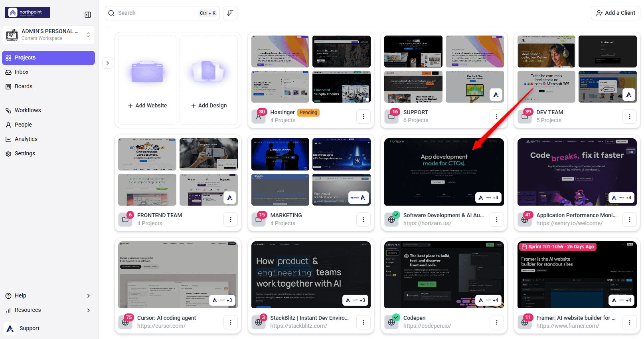Open MARKETING folder three-dot menu

point(363,220)
